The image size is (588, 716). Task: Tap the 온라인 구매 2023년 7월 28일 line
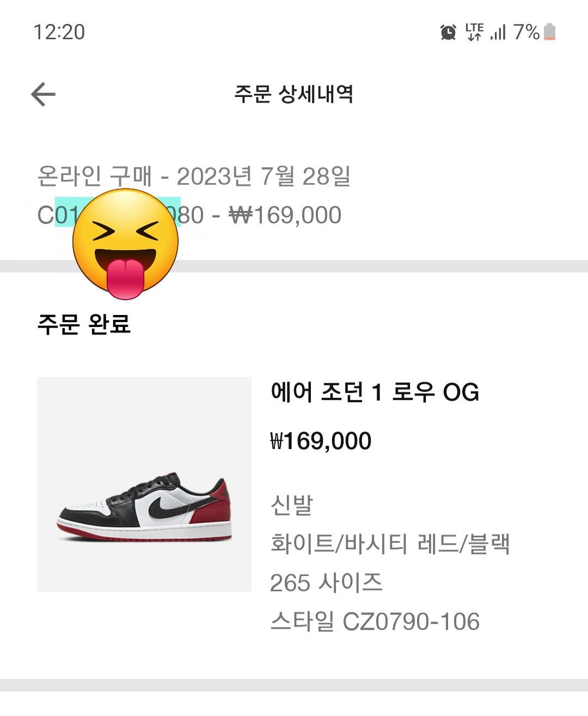[194, 176]
